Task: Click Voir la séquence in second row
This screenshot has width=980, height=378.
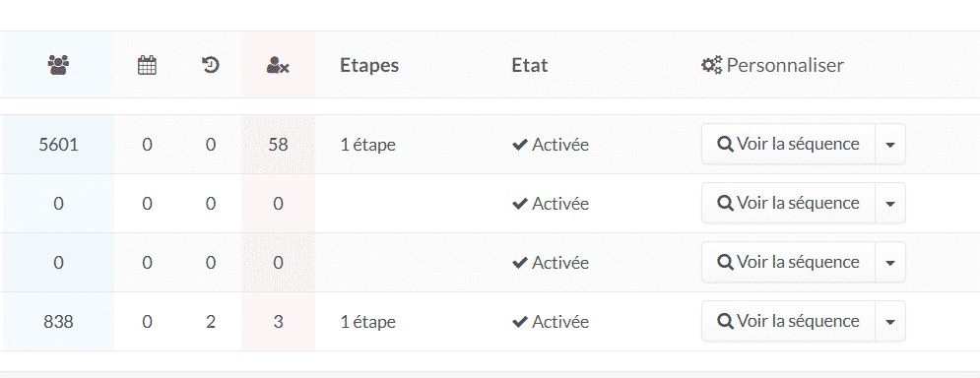Action: [788, 203]
